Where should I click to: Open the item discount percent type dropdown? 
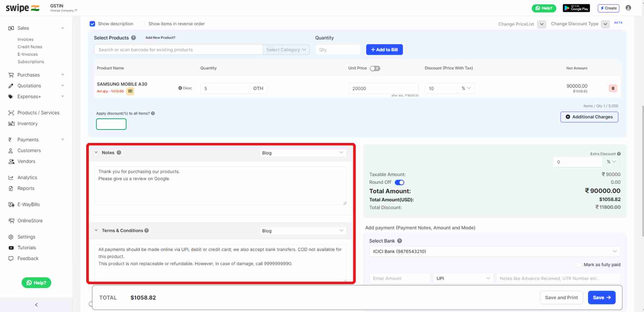pyautogui.click(x=466, y=88)
